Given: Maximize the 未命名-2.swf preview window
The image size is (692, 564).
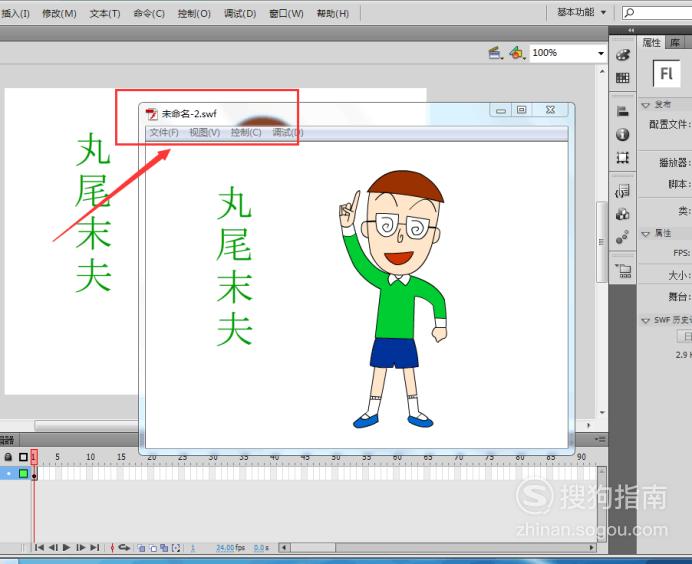Looking at the screenshot, I should click(x=522, y=109).
